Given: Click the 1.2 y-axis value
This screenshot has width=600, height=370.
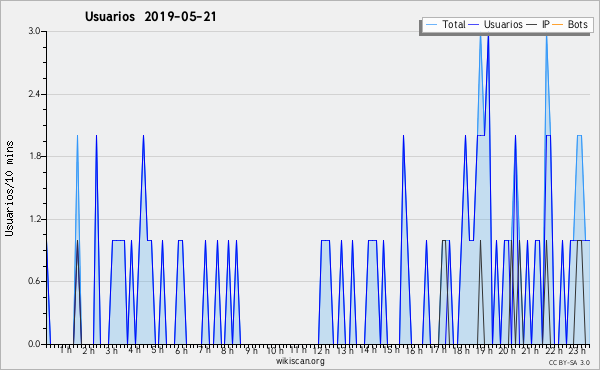Looking at the screenshot, I should tap(34, 219).
